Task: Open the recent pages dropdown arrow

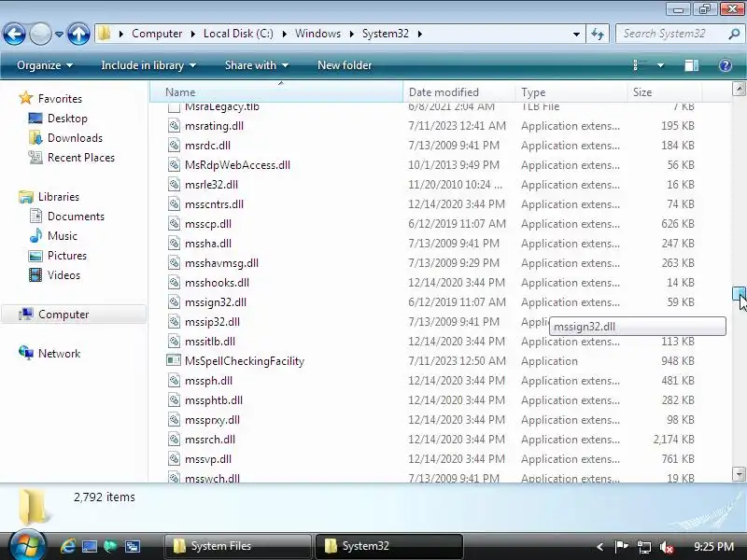Action: pos(59,35)
